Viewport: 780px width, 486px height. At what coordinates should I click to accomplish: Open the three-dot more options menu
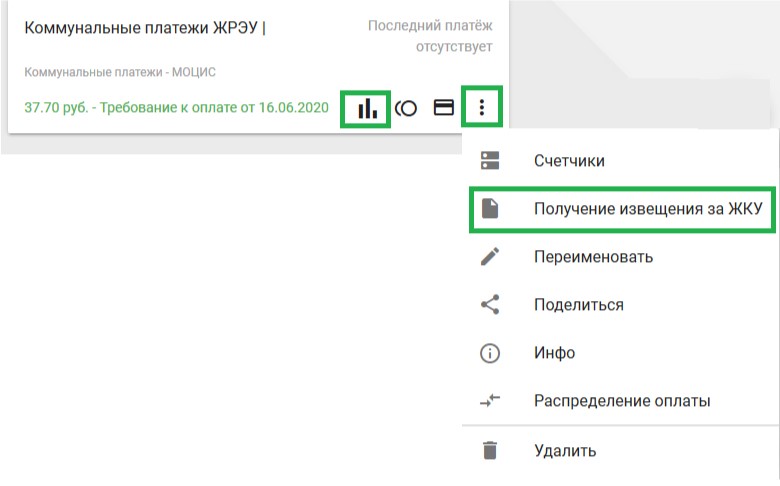click(x=482, y=108)
